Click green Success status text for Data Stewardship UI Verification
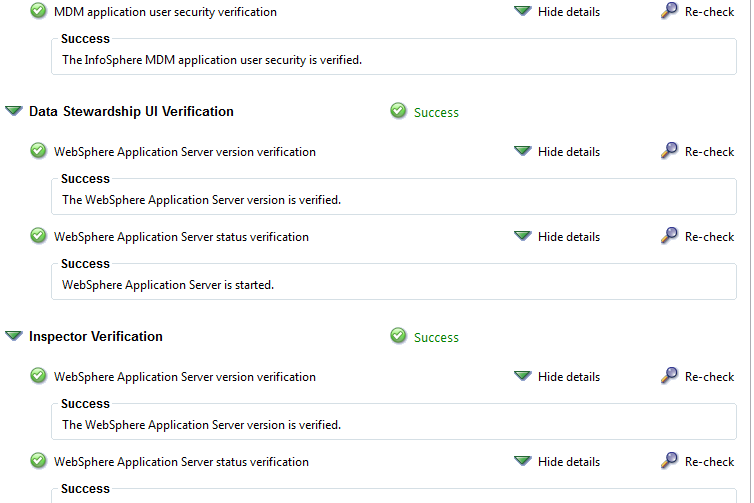This screenshot has width=754, height=503. coord(436,113)
